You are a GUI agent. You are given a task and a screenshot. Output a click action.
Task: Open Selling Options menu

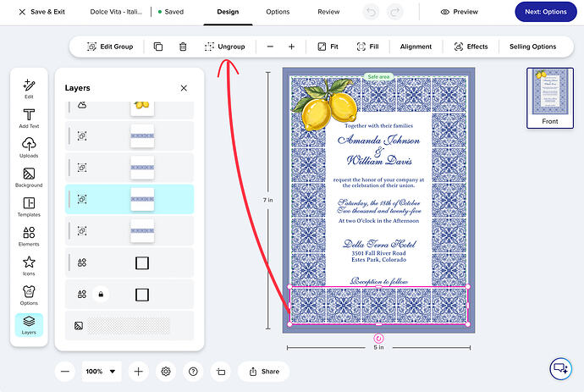532,47
